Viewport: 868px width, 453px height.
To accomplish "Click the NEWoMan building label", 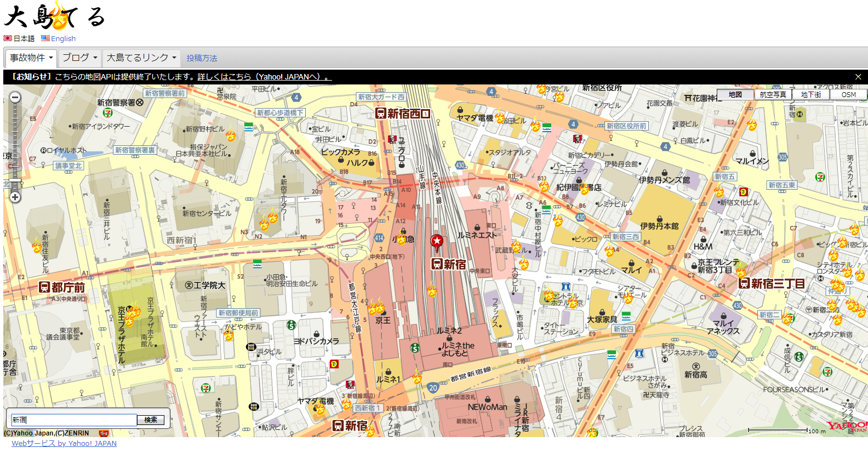I will (487, 407).
